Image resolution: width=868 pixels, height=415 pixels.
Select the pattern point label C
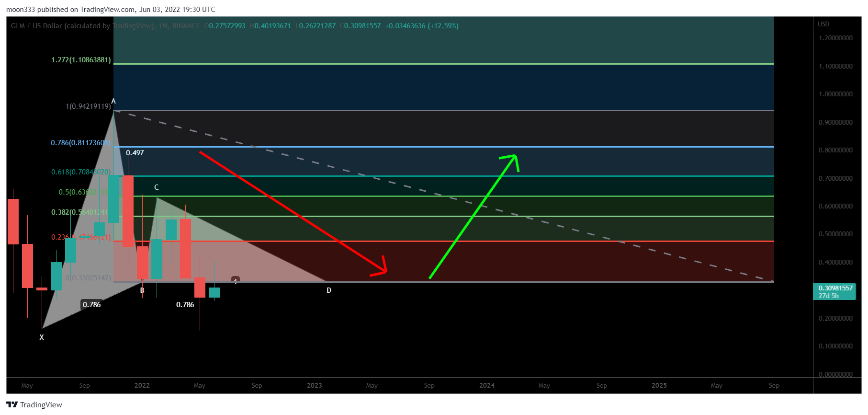tap(157, 187)
